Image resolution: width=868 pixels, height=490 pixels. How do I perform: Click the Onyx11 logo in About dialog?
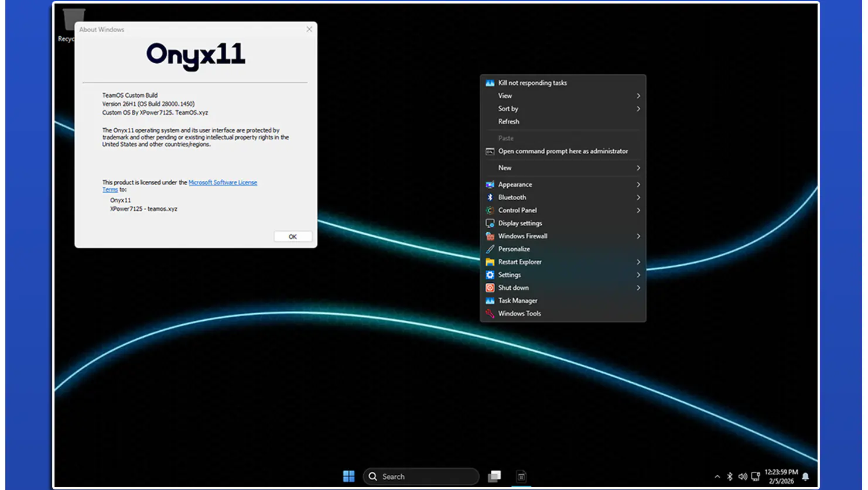tap(196, 56)
